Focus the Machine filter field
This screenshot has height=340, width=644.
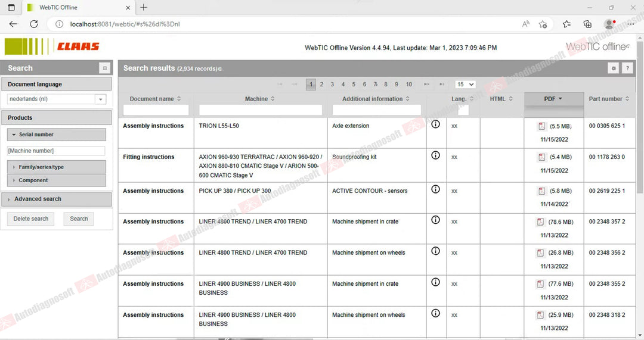click(261, 110)
